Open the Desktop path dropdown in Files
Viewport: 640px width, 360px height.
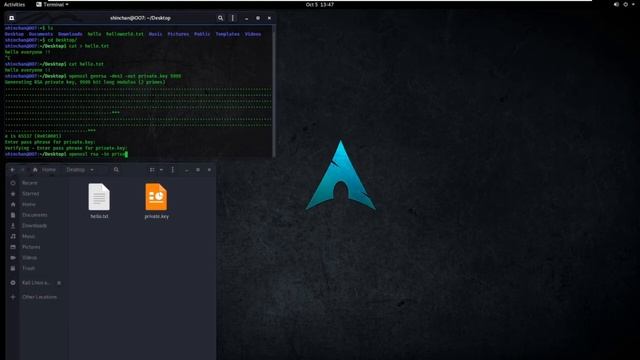[x=80, y=170]
